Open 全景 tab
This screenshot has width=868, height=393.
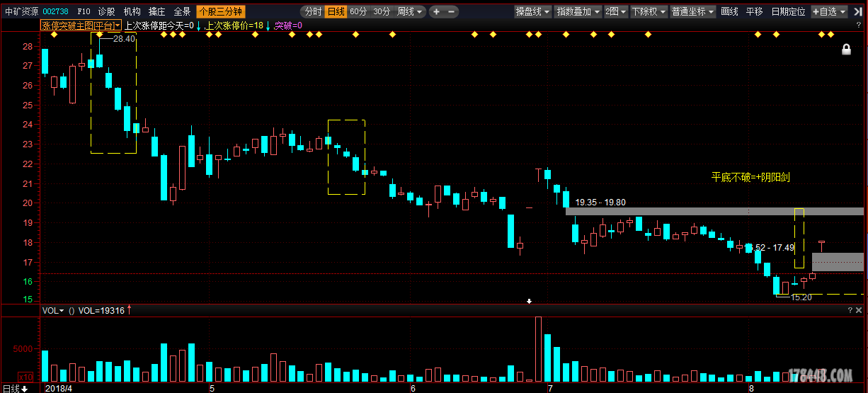point(182,12)
